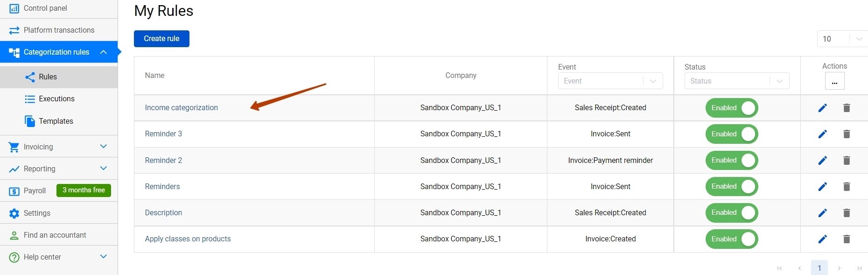Click the Payroll dollar icon in sidebar
This screenshot has width=868, height=275.
click(14, 191)
